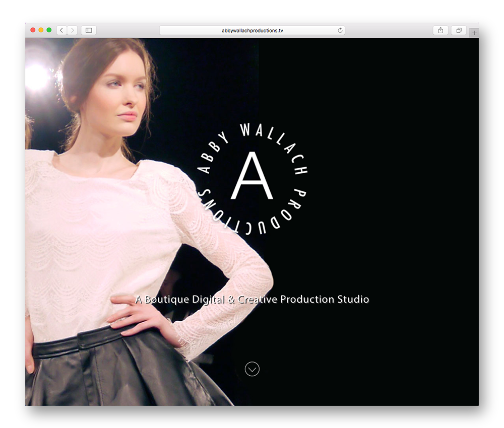The height and width of the screenshot is (428, 504).
Task: Close the Safari window with red button
Action: pyautogui.click(x=33, y=30)
